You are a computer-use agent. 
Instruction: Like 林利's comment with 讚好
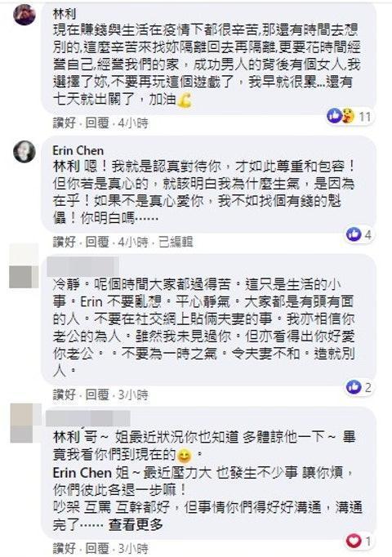click(65, 123)
